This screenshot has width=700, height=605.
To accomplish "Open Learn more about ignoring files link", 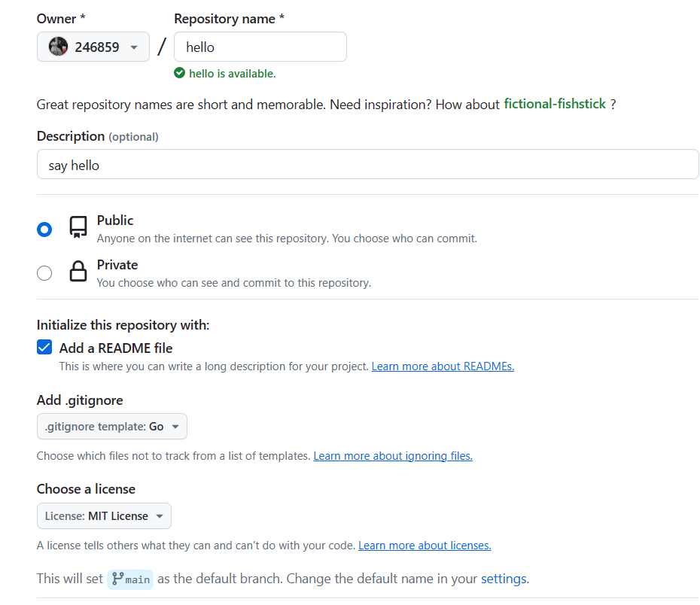I will click(x=392, y=456).
